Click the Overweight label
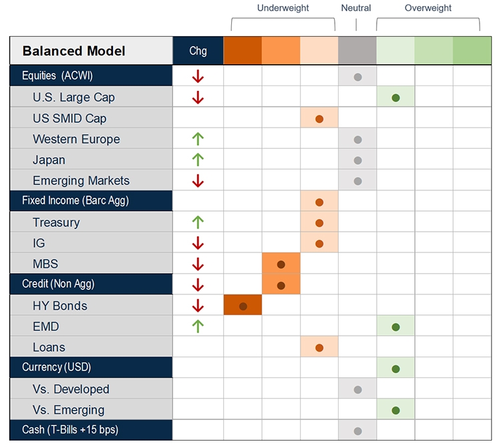Screen dimensions: 497x448 tap(428, 8)
